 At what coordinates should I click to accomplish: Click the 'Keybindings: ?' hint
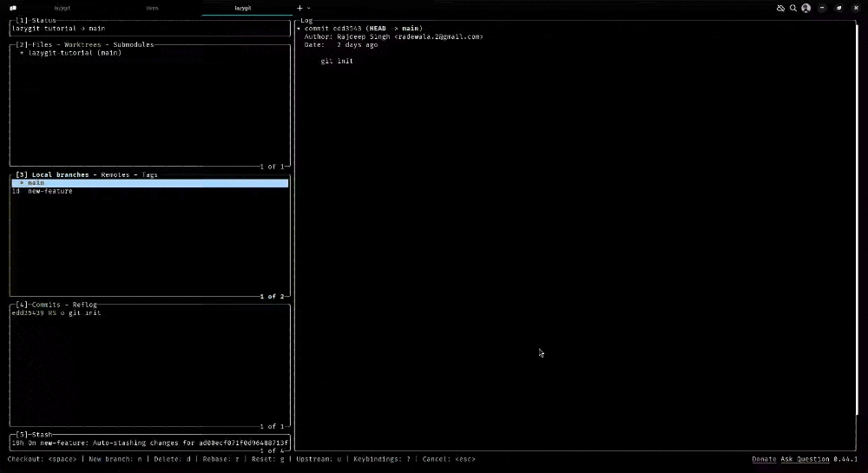[x=382, y=459]
